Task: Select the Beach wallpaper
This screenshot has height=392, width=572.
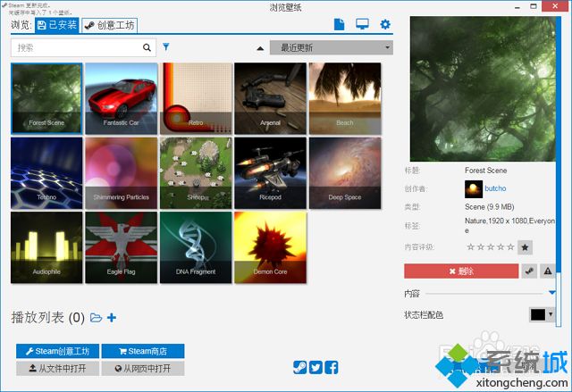Action: pyautogui.click(x=345, y=98)
